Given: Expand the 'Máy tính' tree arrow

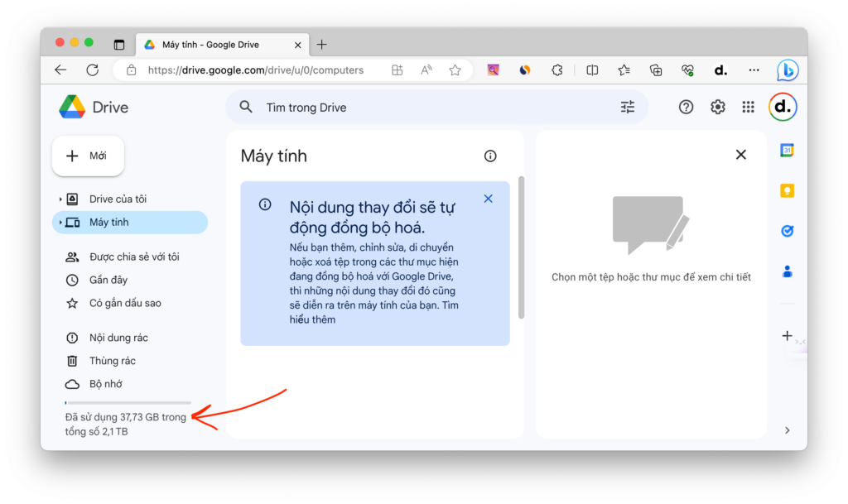Looking at the screenshot, I should click(x=60, y=223).
